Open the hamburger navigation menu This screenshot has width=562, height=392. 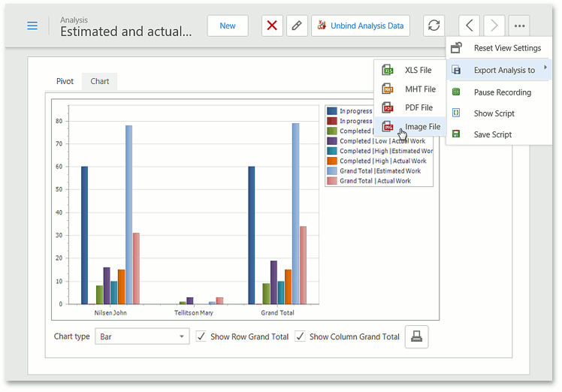pos(32,26)
